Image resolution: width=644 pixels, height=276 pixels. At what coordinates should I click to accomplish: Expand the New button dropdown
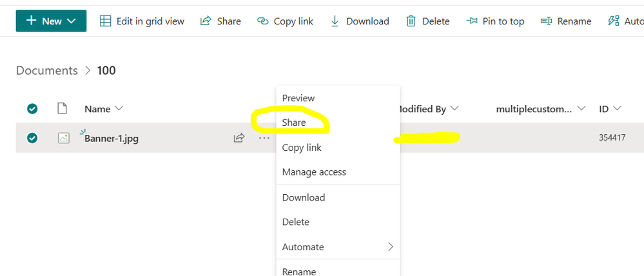[71, 21]
